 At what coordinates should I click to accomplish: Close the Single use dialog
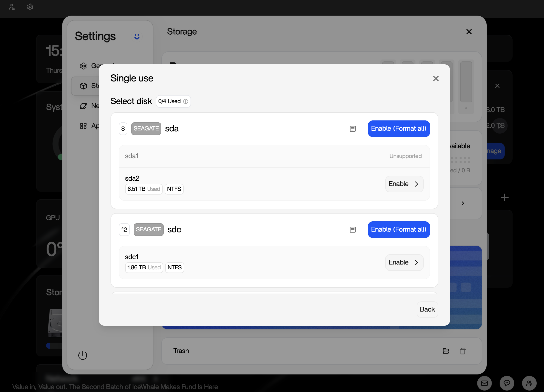[436, 78]
